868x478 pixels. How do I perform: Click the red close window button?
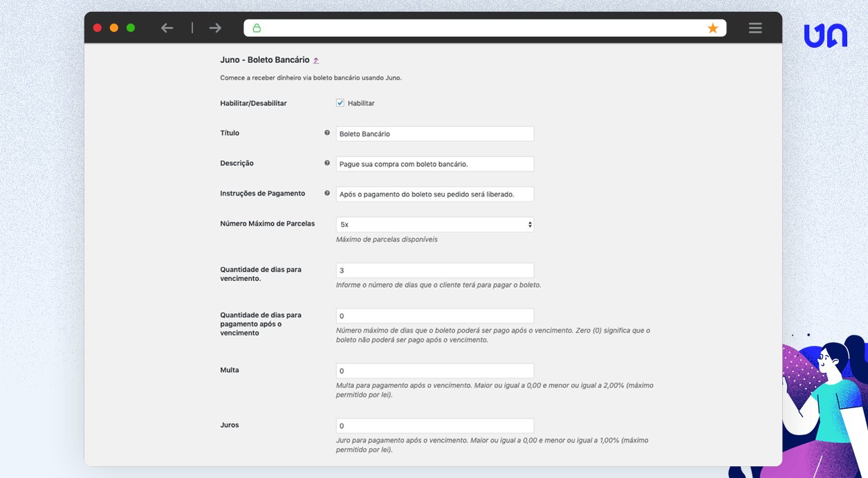pos(98,28)
